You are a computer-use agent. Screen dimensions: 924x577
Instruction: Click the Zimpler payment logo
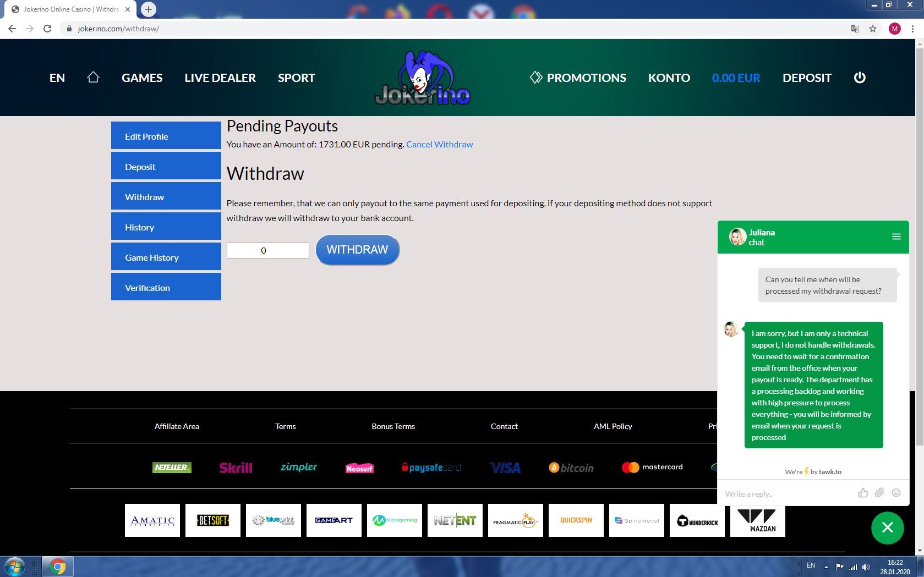click(298, 467)
